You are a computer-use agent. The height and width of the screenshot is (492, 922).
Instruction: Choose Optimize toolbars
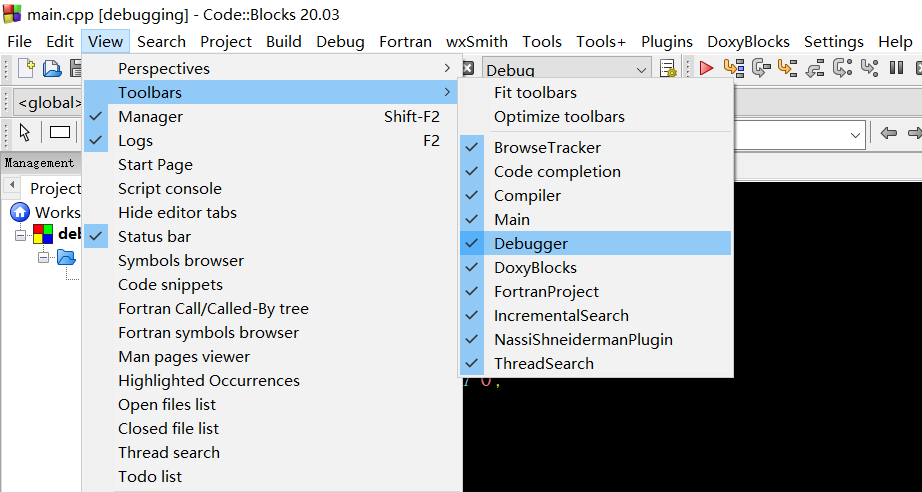pos(596,116)
